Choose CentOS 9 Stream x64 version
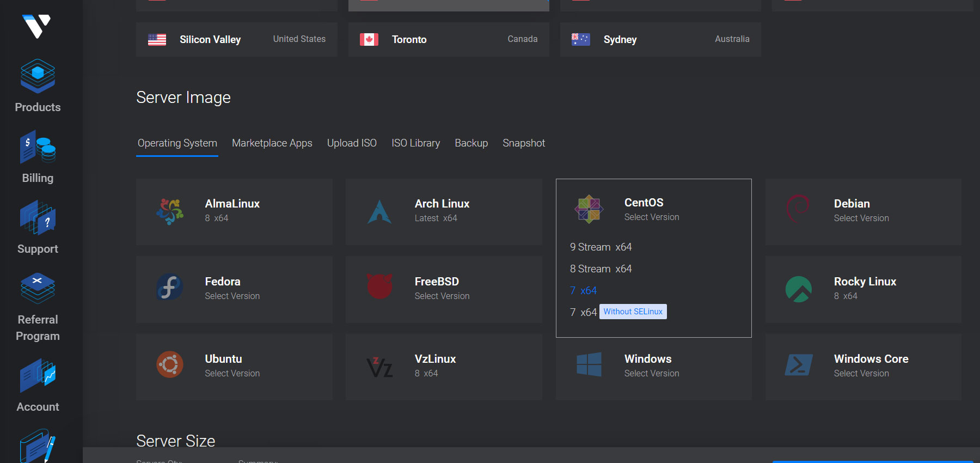Viewport: 980px width, 463px height. (601, 247)
